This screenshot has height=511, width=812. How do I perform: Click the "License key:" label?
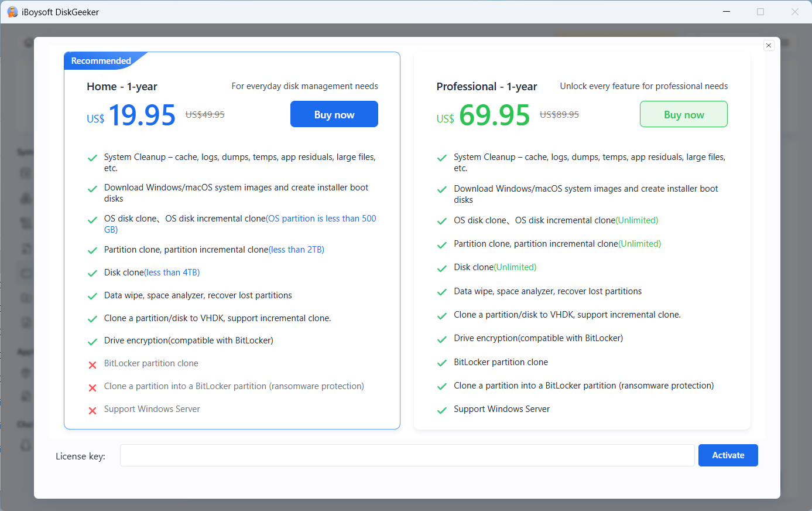click(x=80, y=456)
